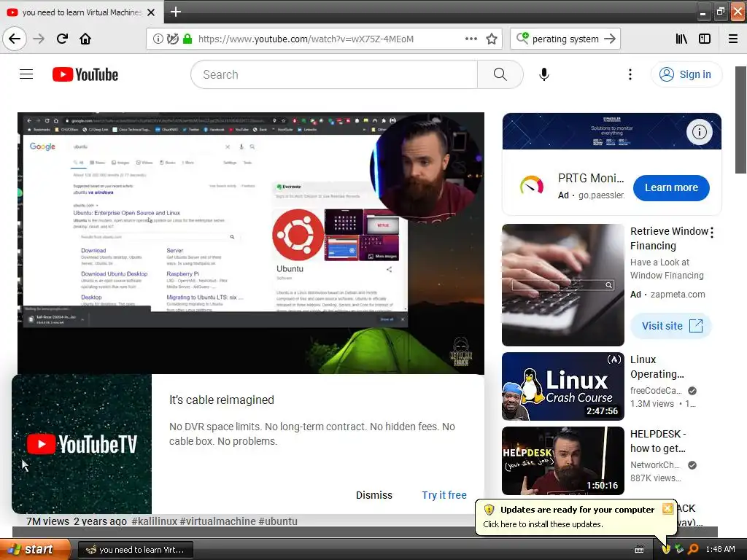Go to YouTube home via logo
The height and width of the screenshot is (560, 747).
pos(85,74)
